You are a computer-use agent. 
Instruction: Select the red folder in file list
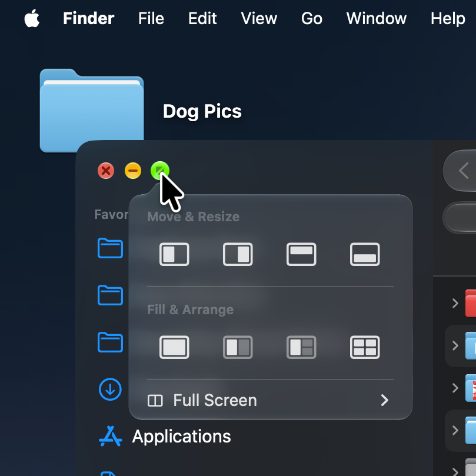click(471, 303)
